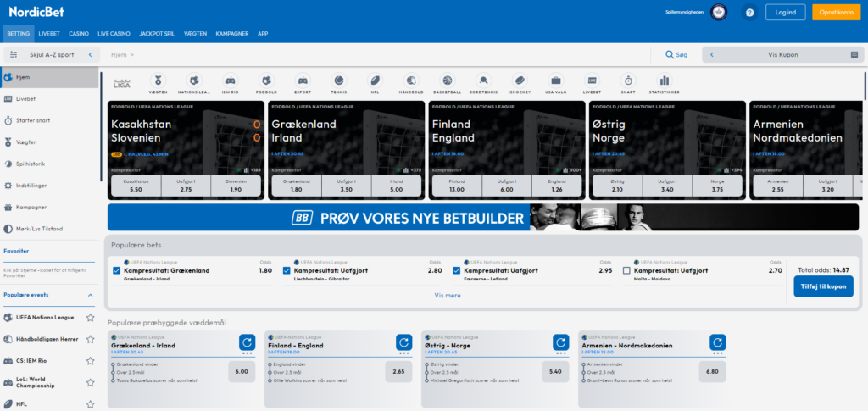This screenshot has width=868, height=411.
Task: Switch to the Betting tab
Action: 19,34
